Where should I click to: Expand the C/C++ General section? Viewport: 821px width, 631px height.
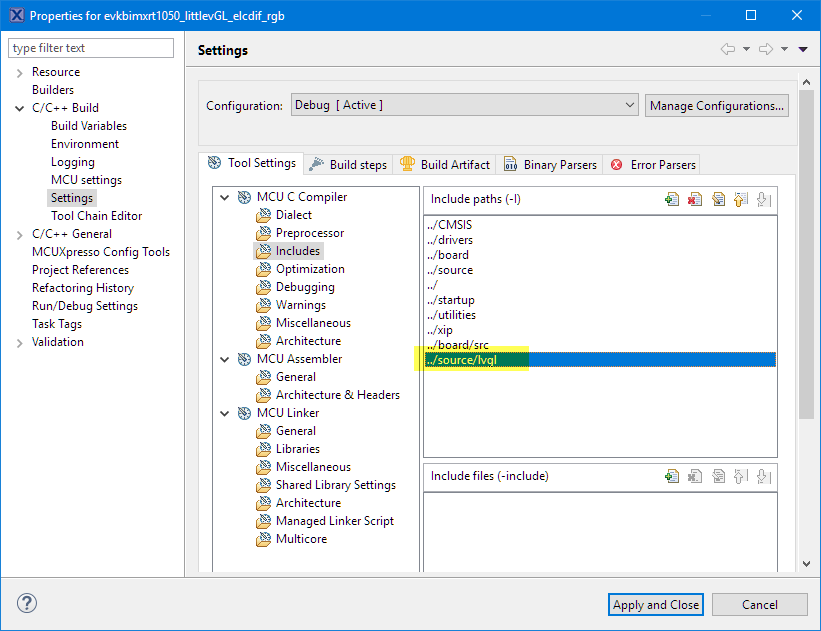point(20,234)
